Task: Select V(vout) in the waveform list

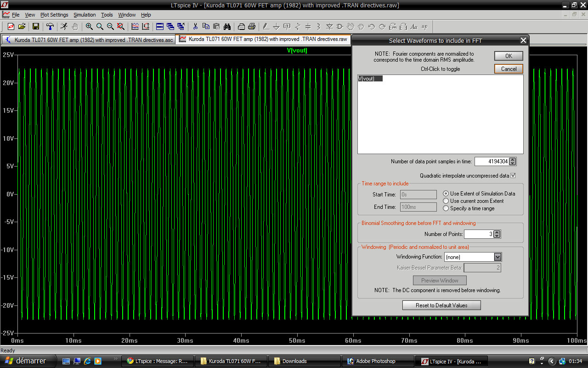Action: (x=370, y=79)
